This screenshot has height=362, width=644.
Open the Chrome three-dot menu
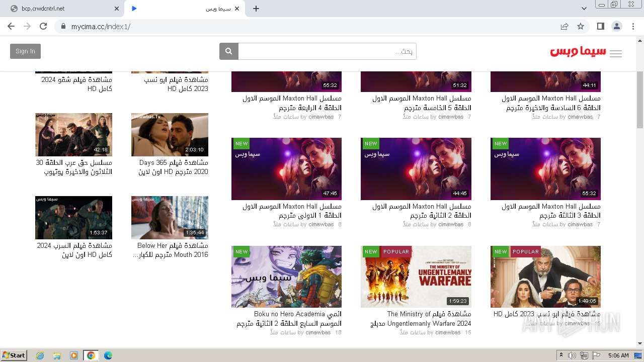pos(633,26)
